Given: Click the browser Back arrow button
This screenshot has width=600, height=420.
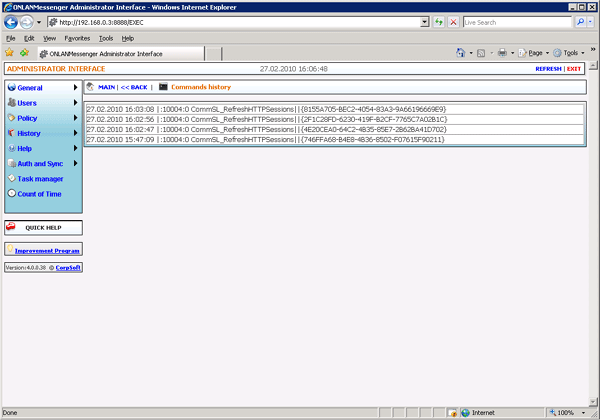Looking at the screenshot, I should (x=11, y=22).
